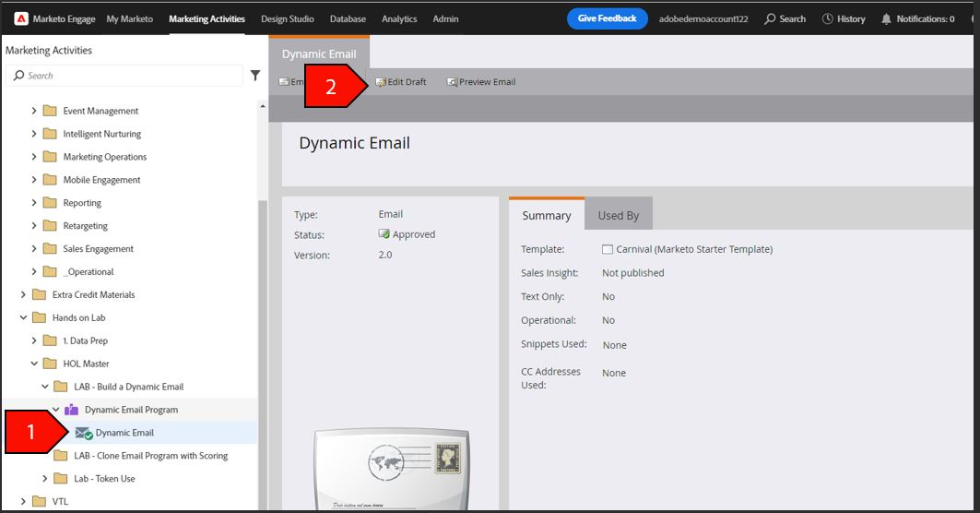Viewport: 980px width, 513px height.
Task: Click the Sales Engagement folder icon
Action: pos(50,248)
